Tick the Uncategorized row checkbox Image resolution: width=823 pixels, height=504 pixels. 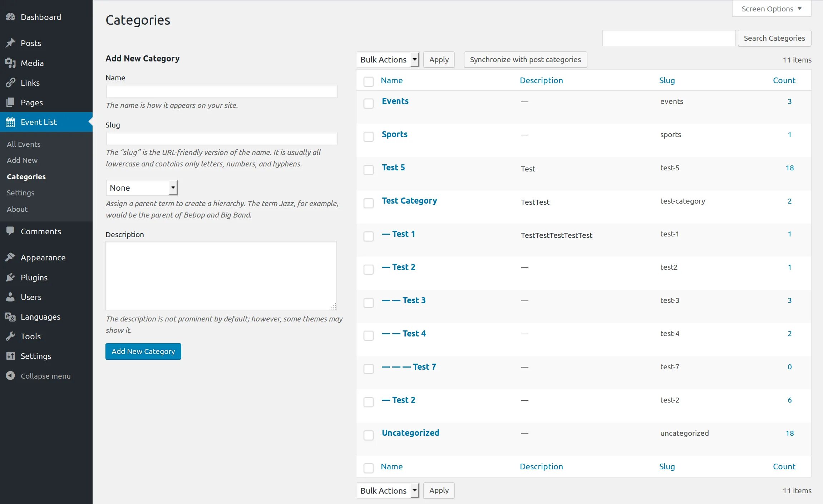click(369, 435)
